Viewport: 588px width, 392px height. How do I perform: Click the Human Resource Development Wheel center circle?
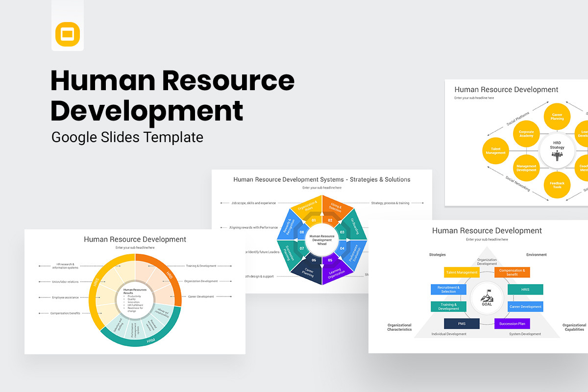[x=322, y=240]
